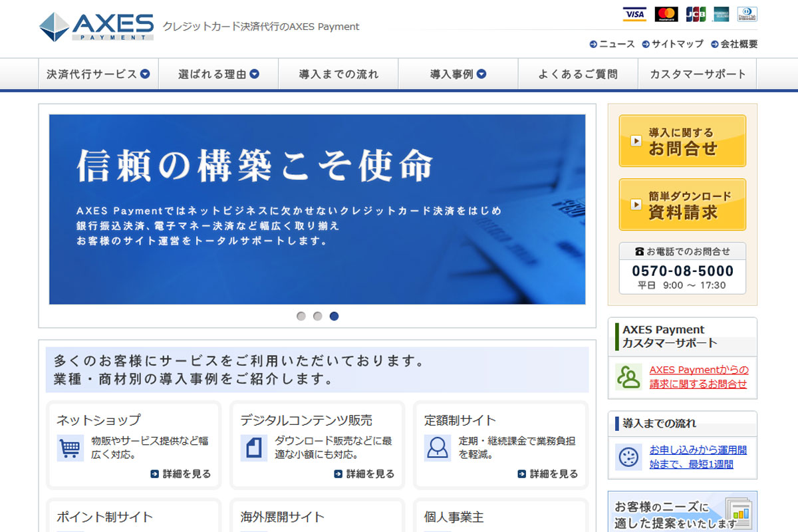Expand the 決済代行サービス dropdown menu
The height and width of the screenshot is (532, 798).
98,74
